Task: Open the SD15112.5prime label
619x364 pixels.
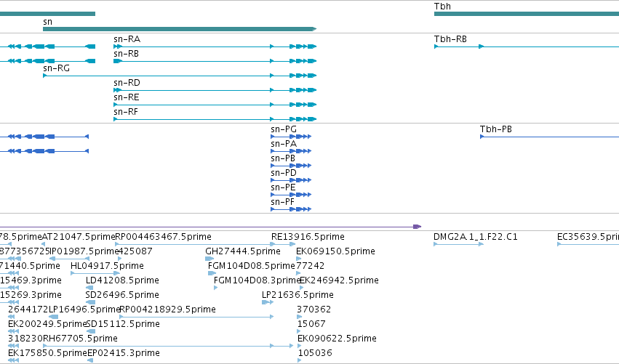Action: click(x=123, y=324)
